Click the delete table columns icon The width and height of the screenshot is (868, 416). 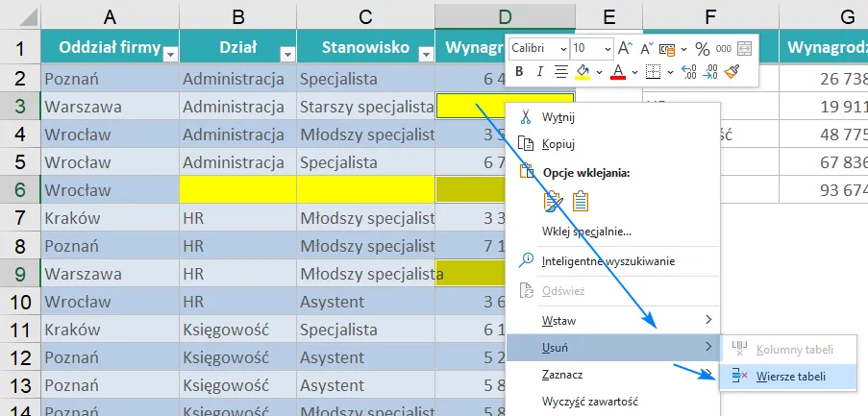click(739, 349)
